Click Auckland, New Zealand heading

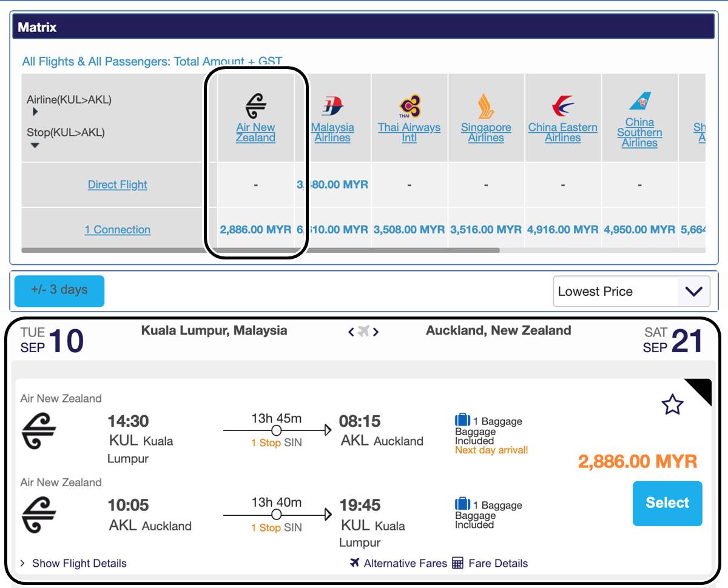(499, 330)
